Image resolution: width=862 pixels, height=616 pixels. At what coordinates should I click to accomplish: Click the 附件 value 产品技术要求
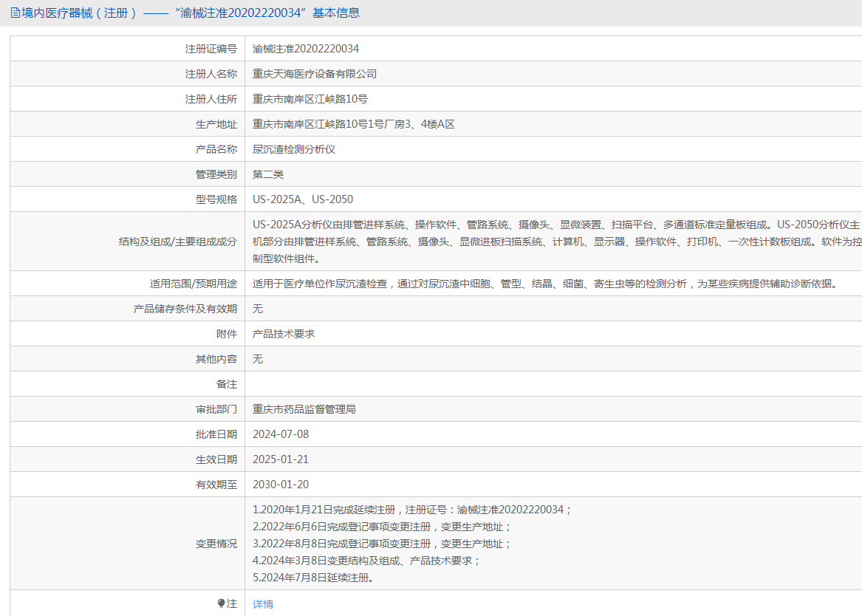tap(284, 334)
